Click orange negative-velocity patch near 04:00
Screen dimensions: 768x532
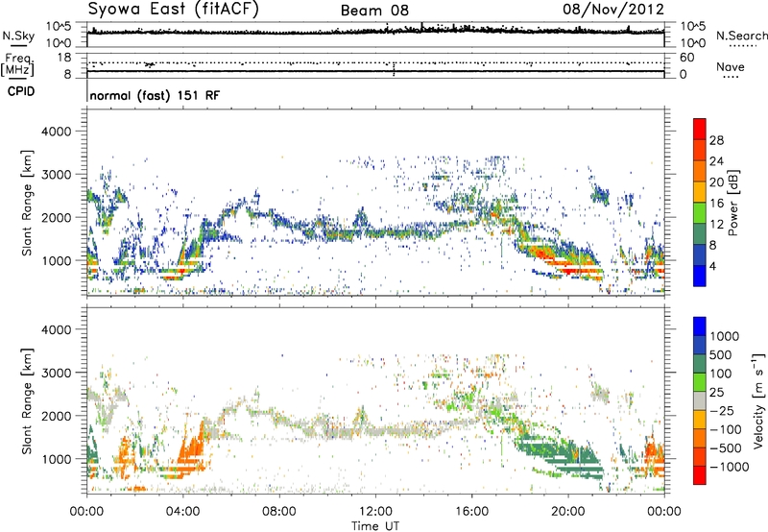(191, 453)
